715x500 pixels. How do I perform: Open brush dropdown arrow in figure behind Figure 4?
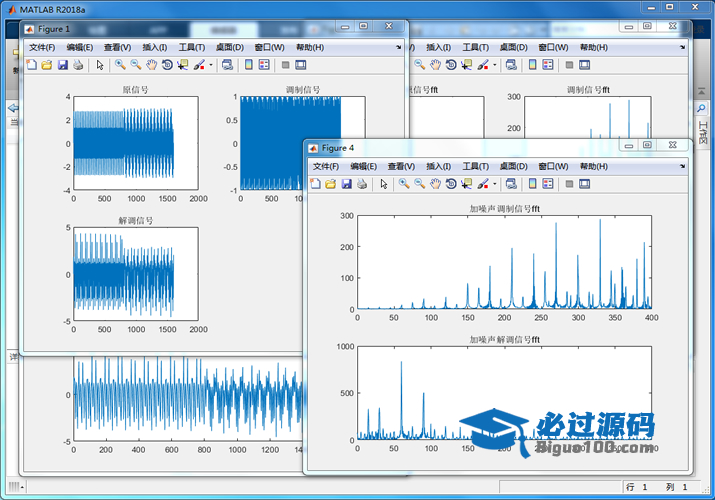pyautogui.click(x=495, y=65)
